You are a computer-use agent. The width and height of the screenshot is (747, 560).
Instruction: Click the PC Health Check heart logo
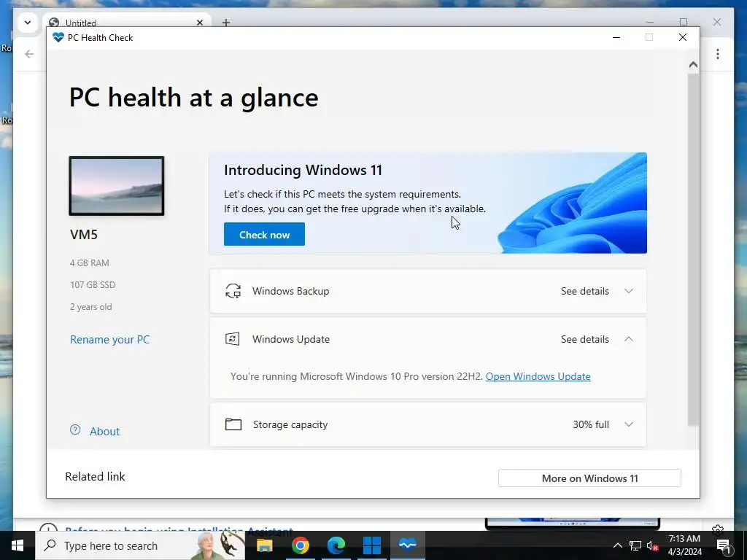(x=58, y=37)
